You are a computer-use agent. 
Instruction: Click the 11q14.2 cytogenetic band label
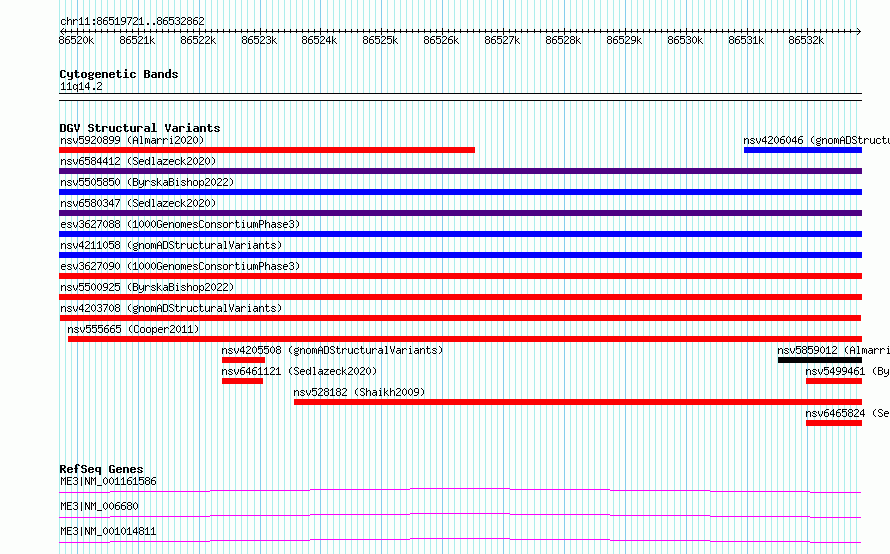click(x=81, y=86)
